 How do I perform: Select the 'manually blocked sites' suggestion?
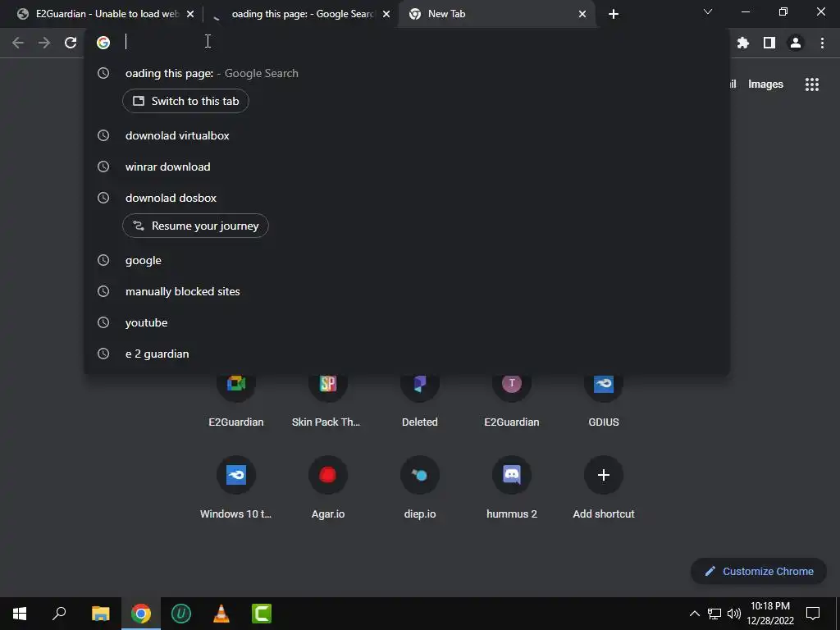pyautogui.click(x=407, y=291)
